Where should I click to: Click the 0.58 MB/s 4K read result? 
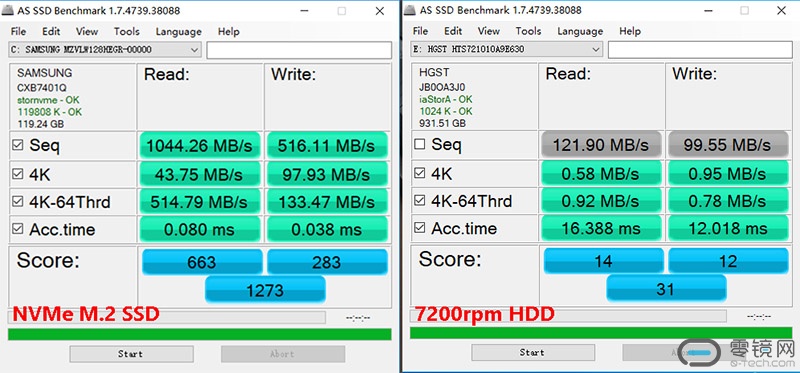click(601, 173)
